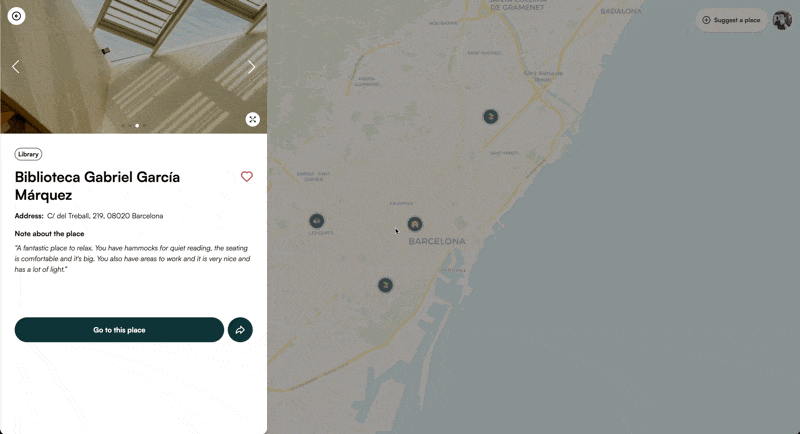This screenshot has height=434, width=800.
Task: Click the circular target icon on the photo
Action: tap(16, 16)
